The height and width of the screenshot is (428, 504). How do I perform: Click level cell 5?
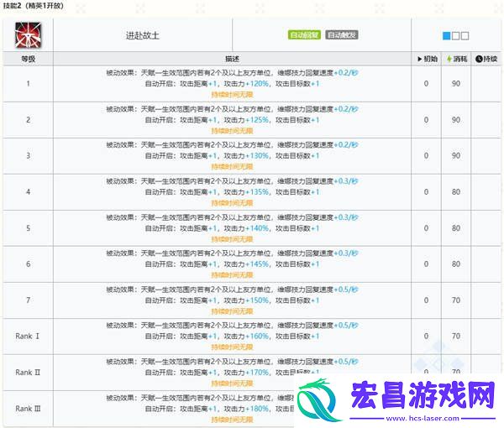(28, 228)
